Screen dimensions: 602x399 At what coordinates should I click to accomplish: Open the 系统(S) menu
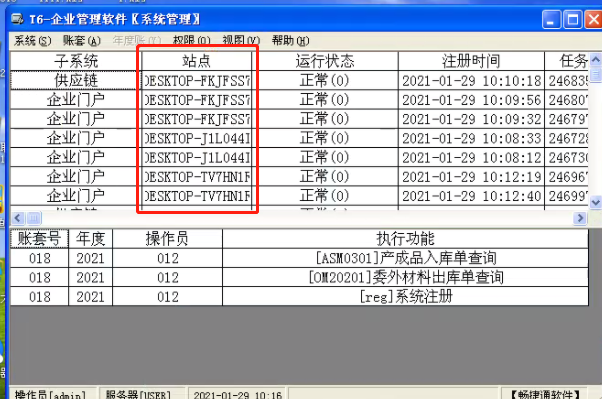tap(32, 41)
